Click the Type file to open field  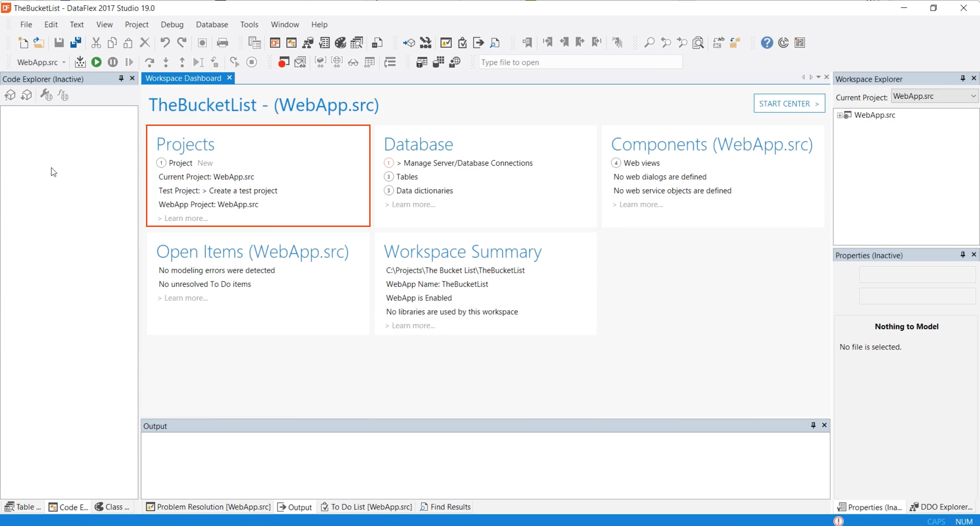(x=580, y=62)
